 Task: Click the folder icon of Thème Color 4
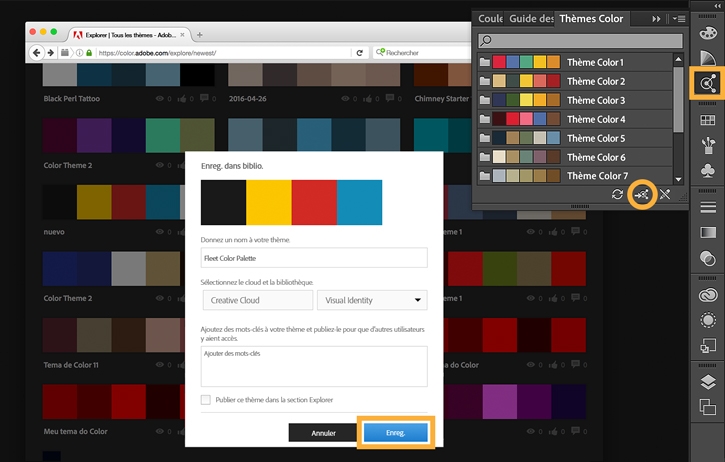(485, 119)
